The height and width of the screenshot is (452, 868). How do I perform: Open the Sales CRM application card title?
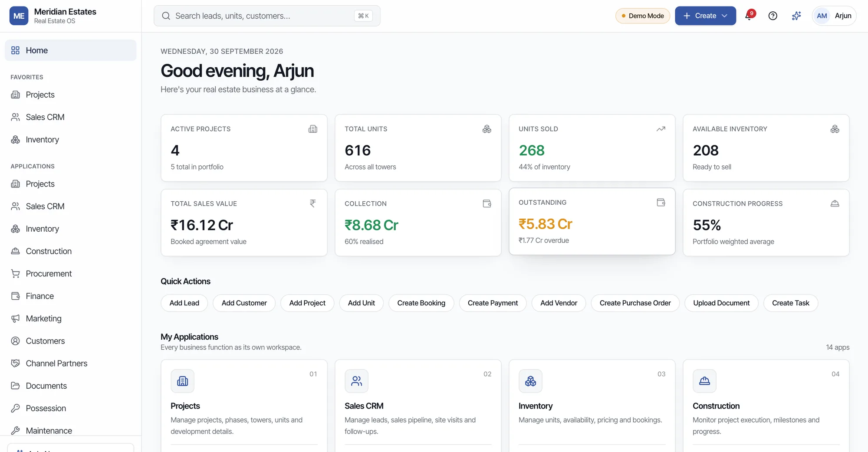click(364, 406)
